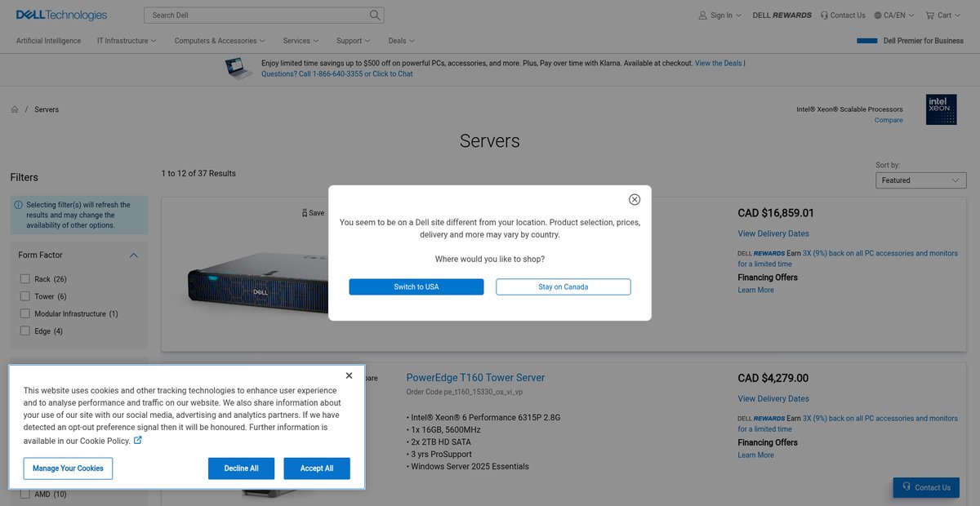The height and width of the screenshot is (506, 980).
Task: Click the Dell Rewards header logo
Action: [782, 15]
